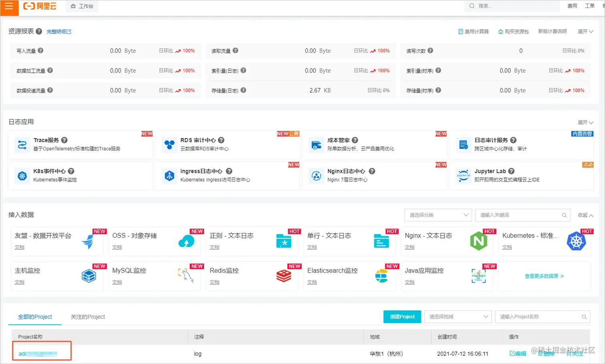Open the RDS 审计中心 app icon
This screenshot has width=605, height=364.
tap(170, 144)
